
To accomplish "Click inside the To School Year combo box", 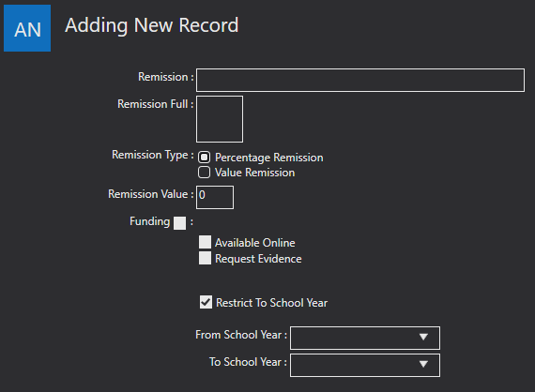I will 365,365.
